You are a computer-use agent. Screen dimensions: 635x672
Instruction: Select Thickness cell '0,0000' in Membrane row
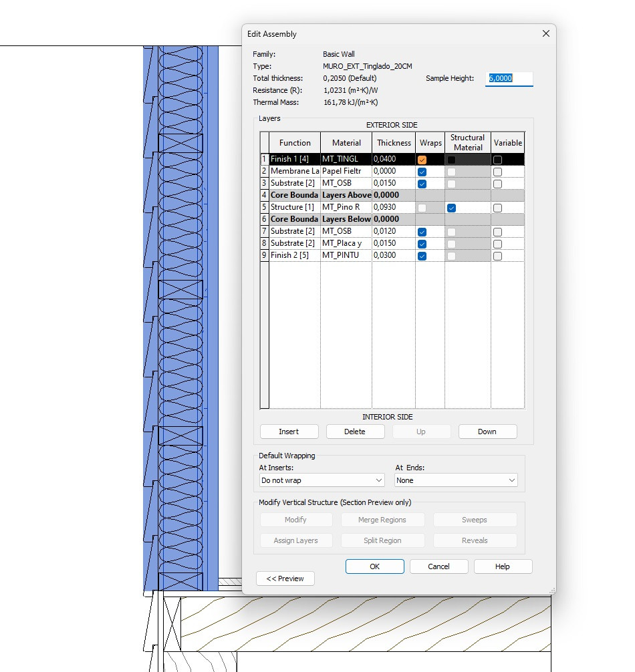[x=394, y=171]
